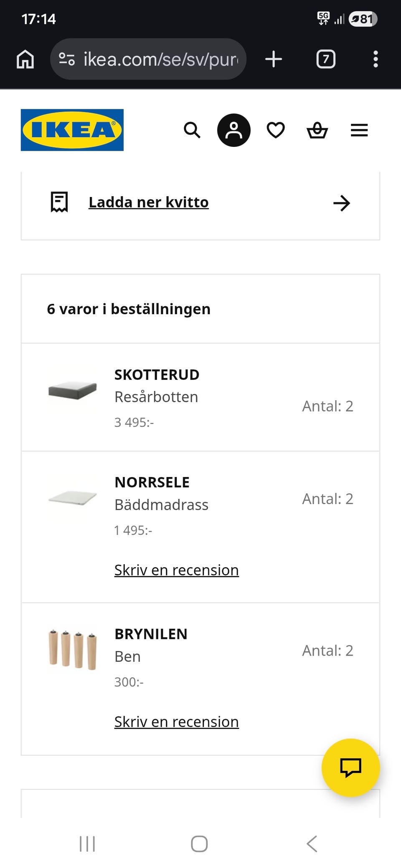Open the favorites heart icon
Image resolution: width=401 pixels, height=868 pixels.
pyautogui.click(x=276, y=130)
